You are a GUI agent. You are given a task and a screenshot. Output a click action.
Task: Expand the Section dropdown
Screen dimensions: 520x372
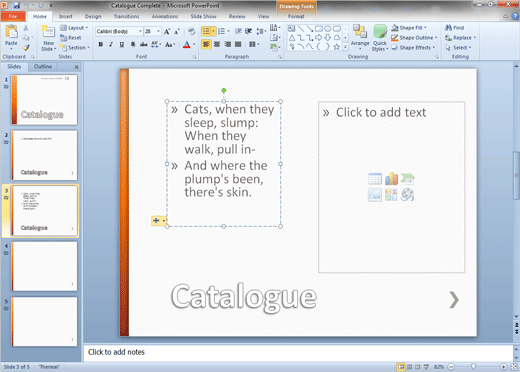click(x=75, y=48)
